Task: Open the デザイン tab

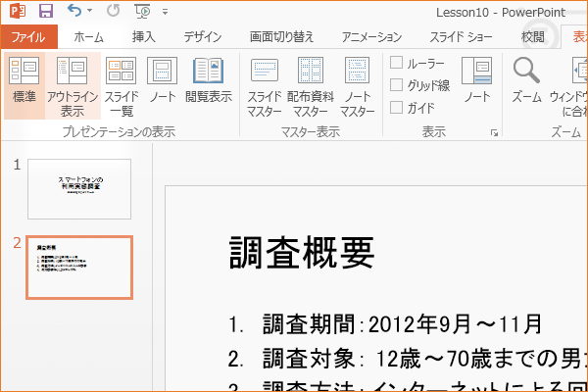Action: coord(203,37)
